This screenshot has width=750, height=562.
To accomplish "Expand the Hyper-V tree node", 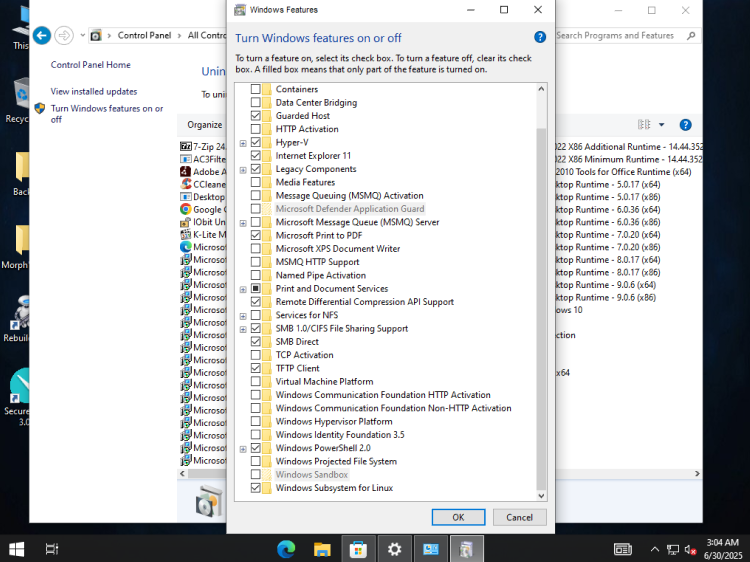I will (x=243, y=143).
